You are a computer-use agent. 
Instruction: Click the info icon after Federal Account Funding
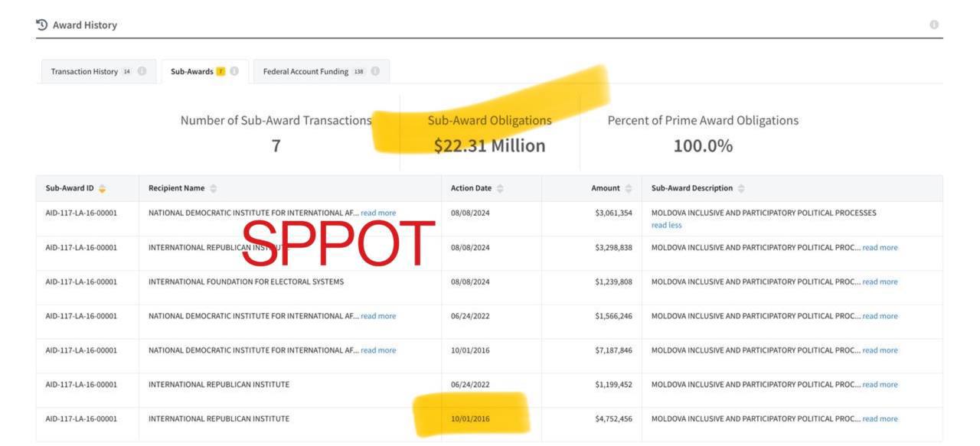374,70
